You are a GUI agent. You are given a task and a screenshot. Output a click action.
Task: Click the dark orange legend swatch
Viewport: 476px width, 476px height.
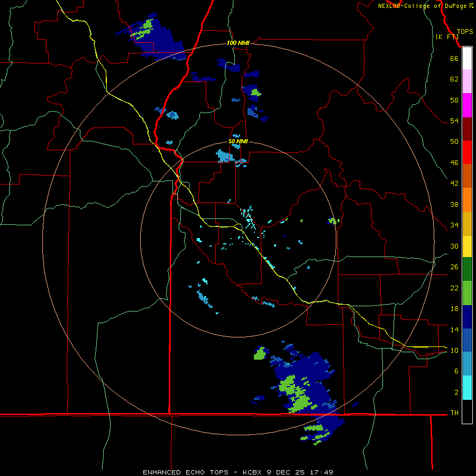pos(467,176)
